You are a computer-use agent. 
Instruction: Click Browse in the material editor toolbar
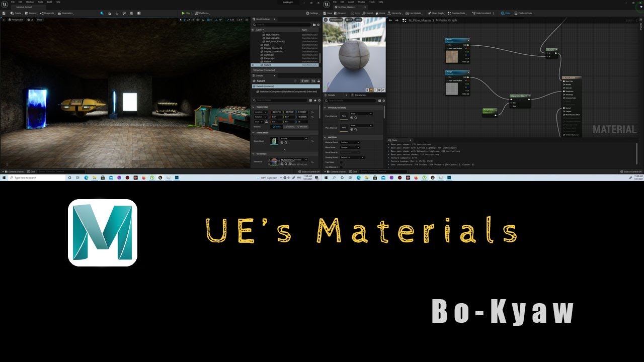[340, 13]
